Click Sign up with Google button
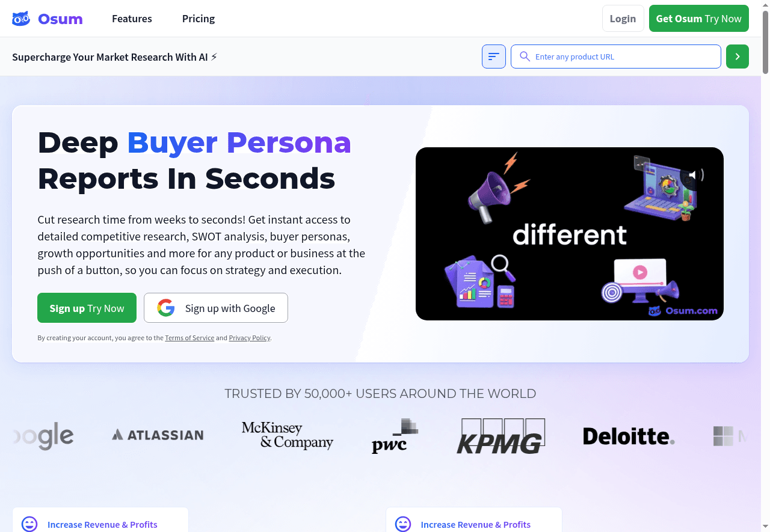The image size is (770, 532). pos(216,308)
